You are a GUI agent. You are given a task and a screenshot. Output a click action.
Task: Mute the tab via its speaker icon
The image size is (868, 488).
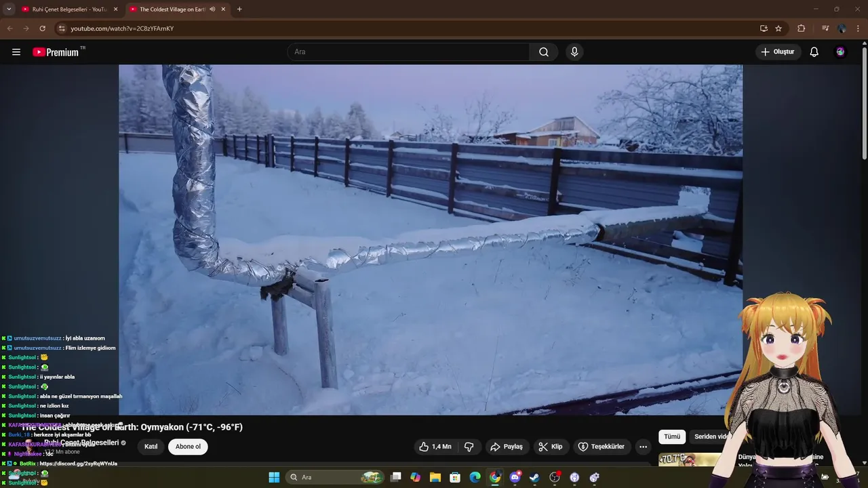212,9
